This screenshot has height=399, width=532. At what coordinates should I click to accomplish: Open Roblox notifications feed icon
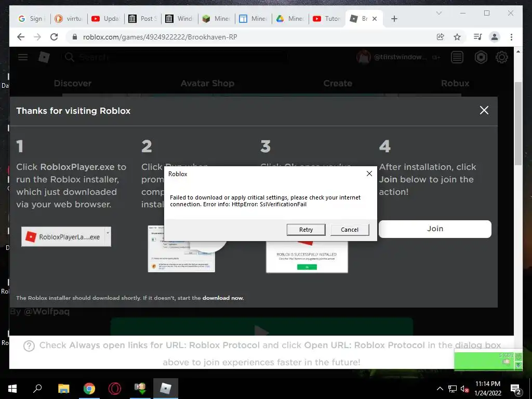[457, 57]
